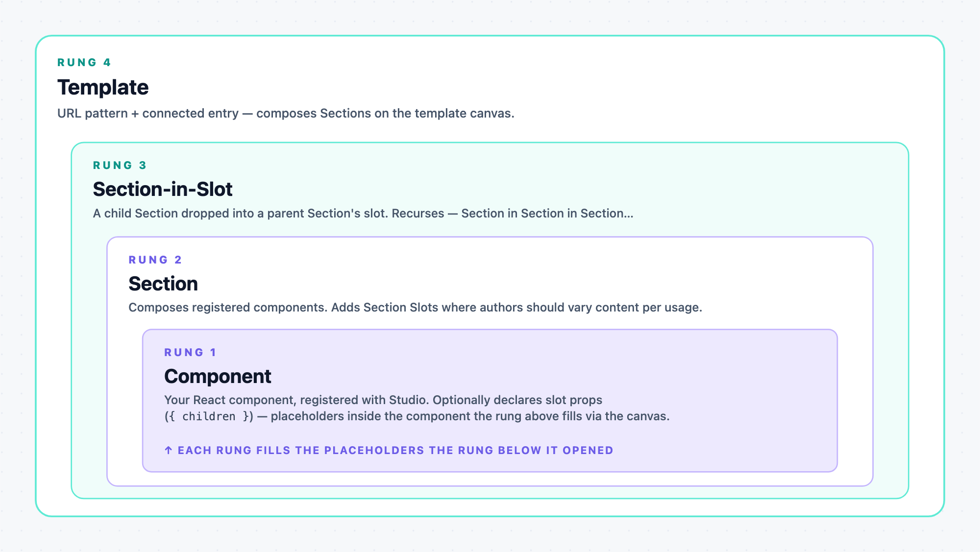Select the RUNG 2 label
This screenshot has height=552, width=980.
pyautogui.click(x=155, y=260)
